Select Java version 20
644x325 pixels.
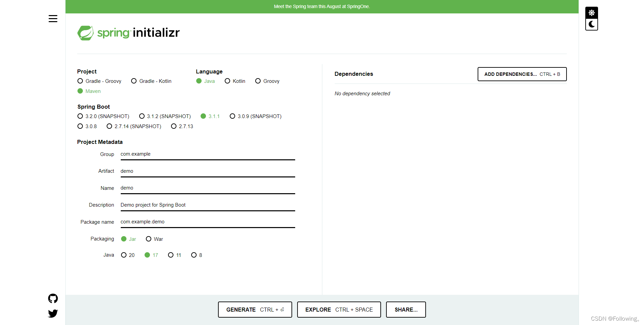click(x=128, y=255)
